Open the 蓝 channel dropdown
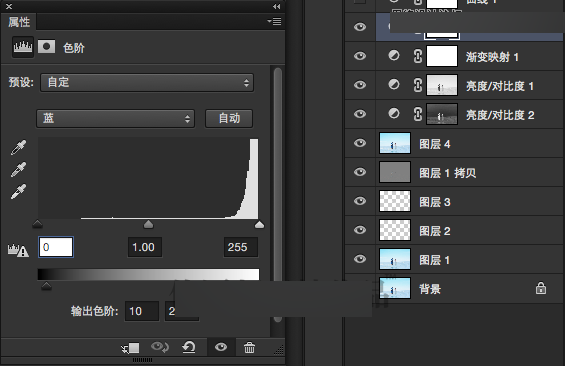 coord(115,119)
